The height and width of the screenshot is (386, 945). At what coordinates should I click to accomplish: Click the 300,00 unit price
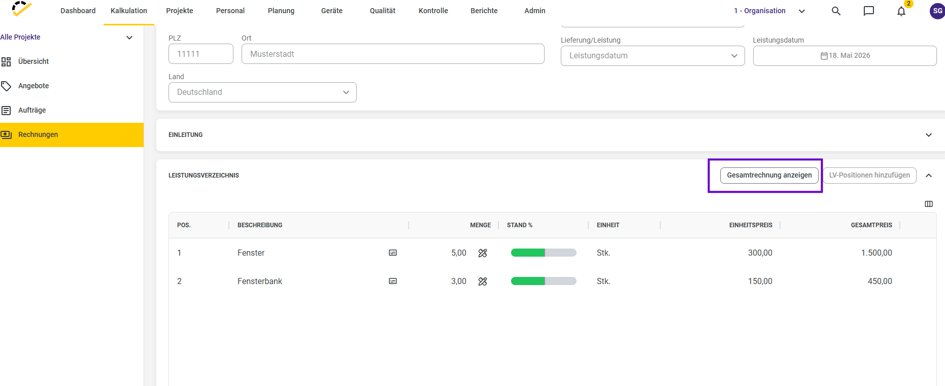point(760,253)
